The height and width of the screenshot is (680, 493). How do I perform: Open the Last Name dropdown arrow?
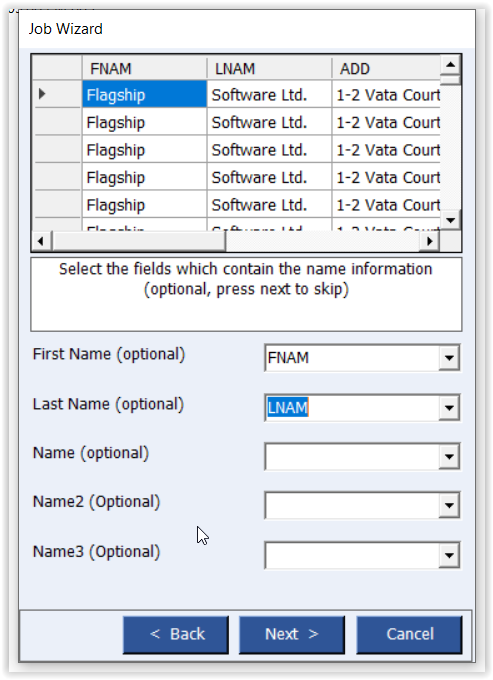(449, 408)
